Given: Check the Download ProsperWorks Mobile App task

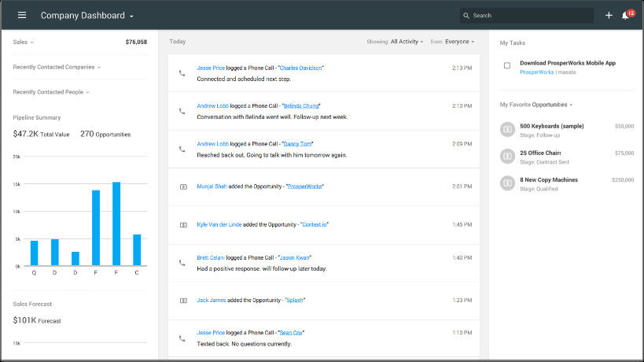Looking at the screenshot, I should pos(507,65).
